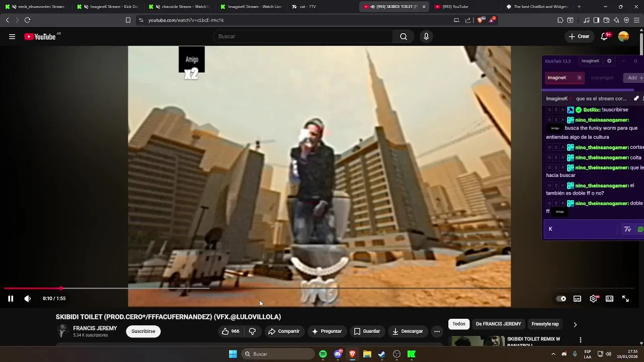Show more filter chips with right arrow

click(x=575, y=324)
